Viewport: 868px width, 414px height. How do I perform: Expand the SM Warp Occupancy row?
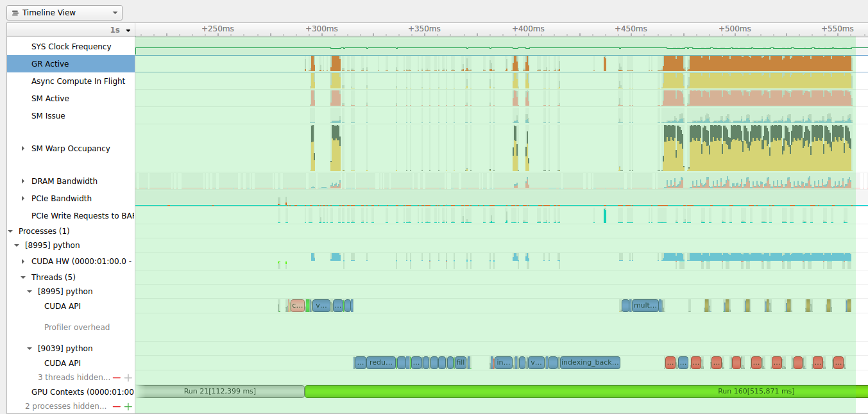pyautogui.click(x=23, y=149)
